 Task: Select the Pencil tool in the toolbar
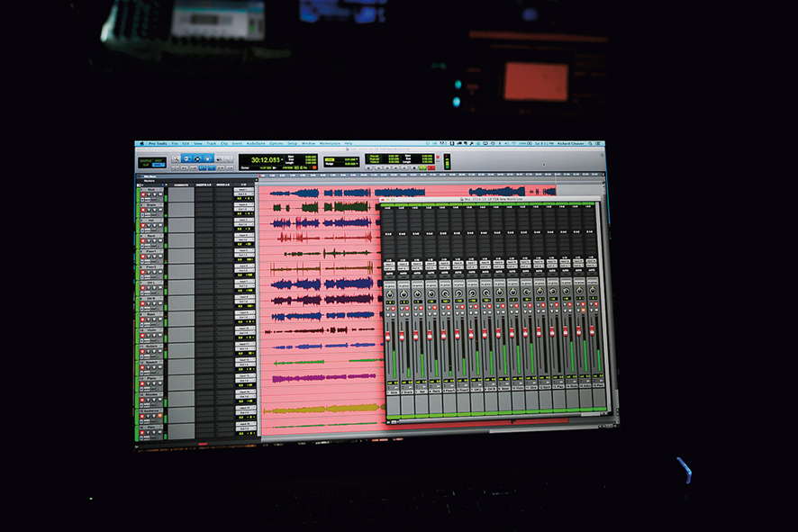pyautogui.click(x=229, y=158)
